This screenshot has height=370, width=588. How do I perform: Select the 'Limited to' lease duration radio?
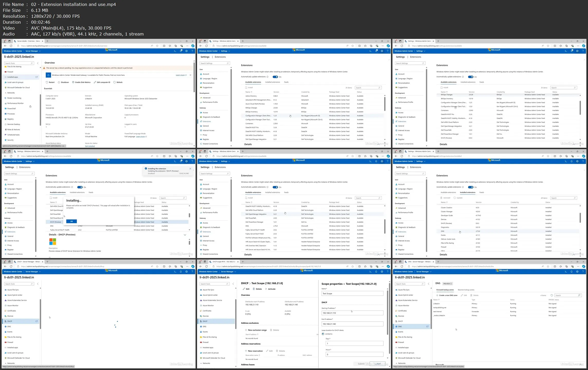coord(323,334)
